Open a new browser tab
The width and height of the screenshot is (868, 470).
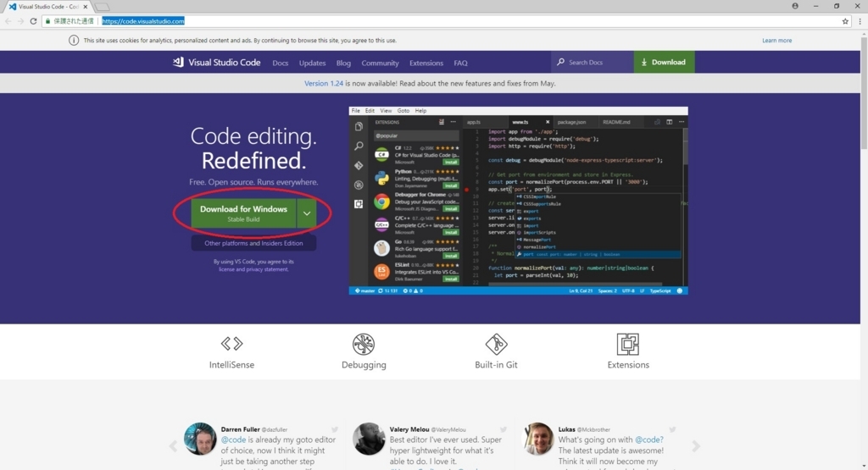click(102, 7)
